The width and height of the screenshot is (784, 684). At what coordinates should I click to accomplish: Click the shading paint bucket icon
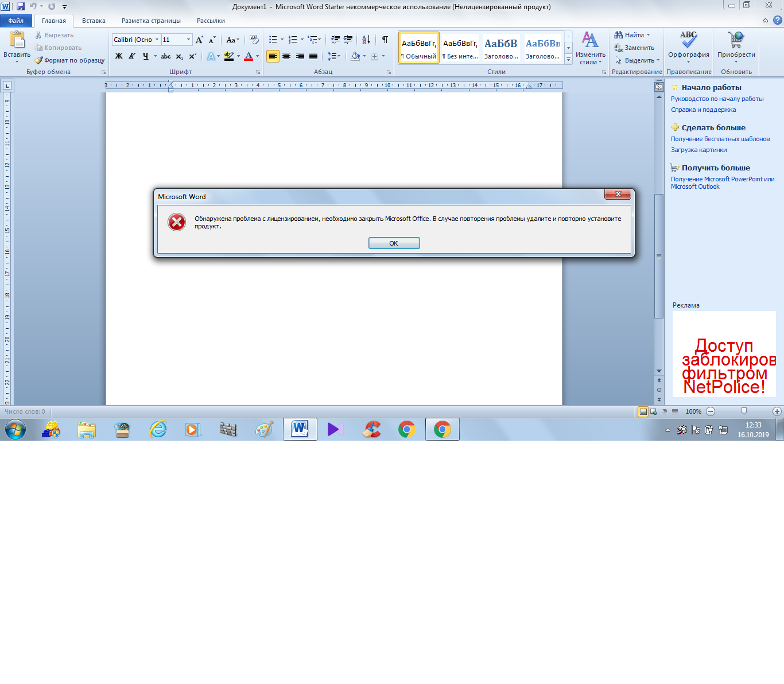(x=355, y=56)
